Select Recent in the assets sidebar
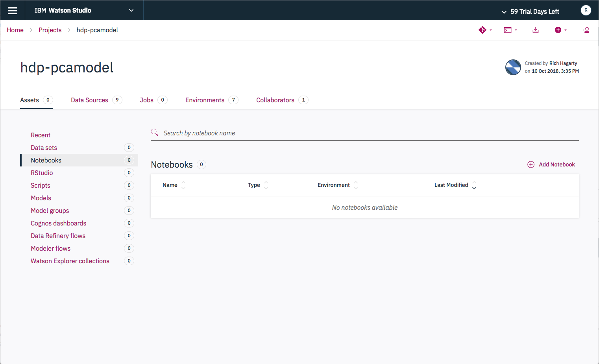Image resolution: width=599 pixels, height=364 pixels. click(x=41, y=135)
